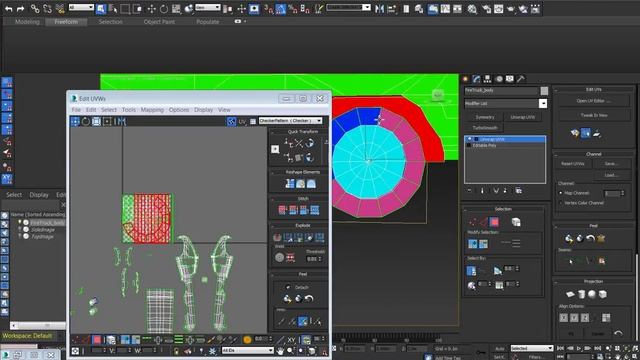
Task: Click Open UV Editor button
Action: [594, 101]
